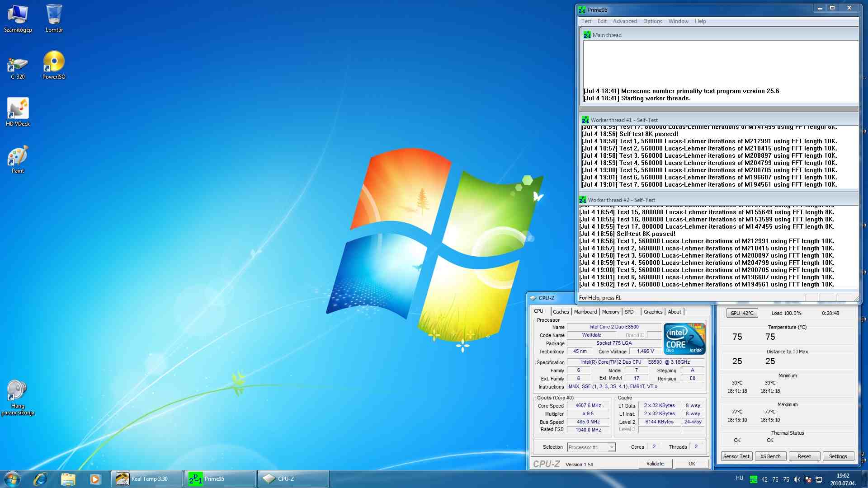
Task: Open Windows Explorer folder on taskbar
Action: click(x=68, y=479)
